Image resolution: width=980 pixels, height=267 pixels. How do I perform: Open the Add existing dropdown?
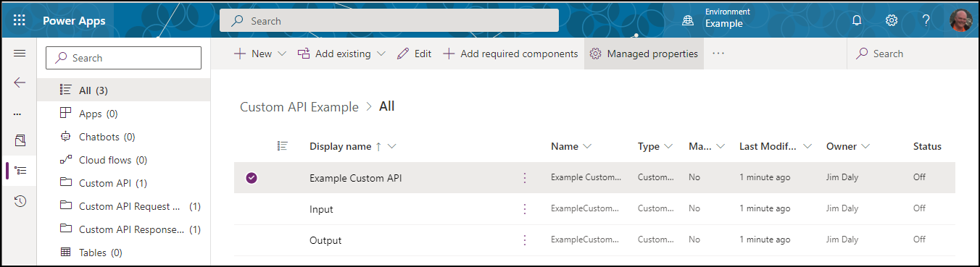coord(341,54)
